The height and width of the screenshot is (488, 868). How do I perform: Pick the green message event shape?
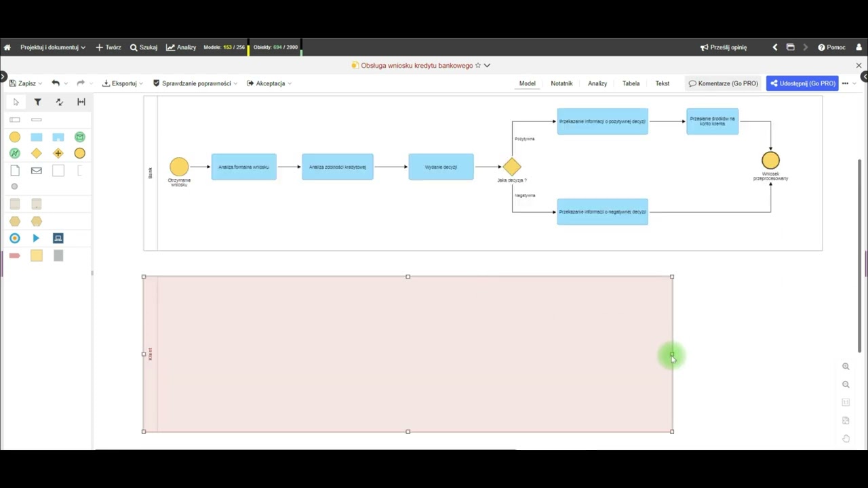coord(80,137)
